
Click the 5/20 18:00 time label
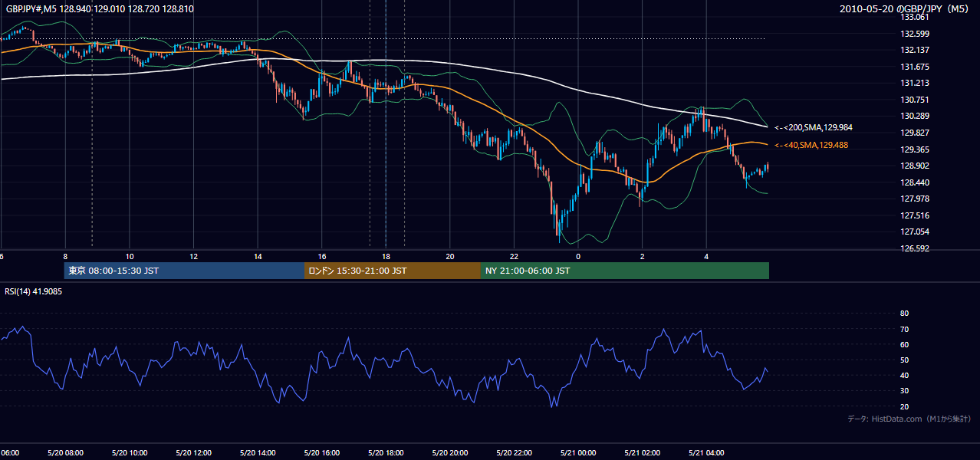(385, 453)
